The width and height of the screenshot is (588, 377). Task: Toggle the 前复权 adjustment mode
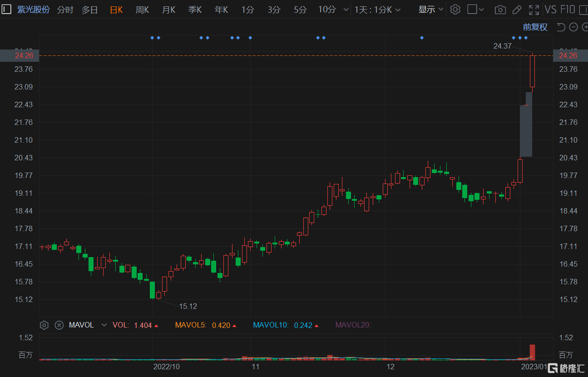tap(535, 27)
